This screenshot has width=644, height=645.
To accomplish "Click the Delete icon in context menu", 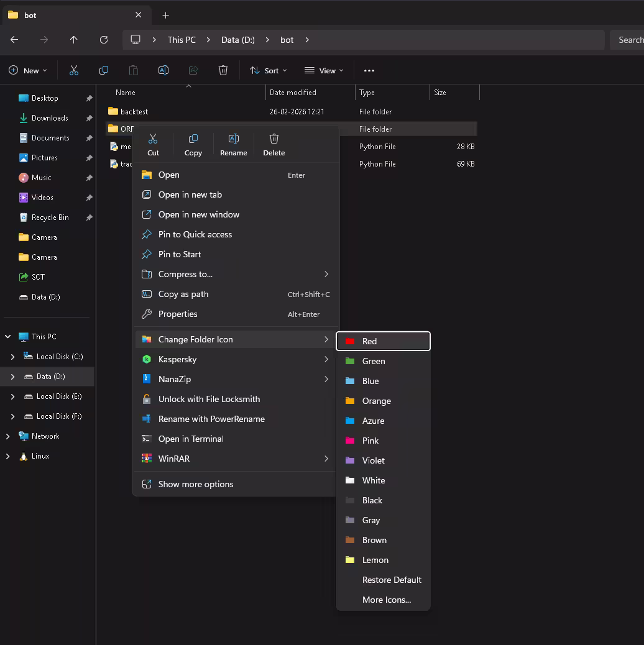I will (x=274, y=145).
